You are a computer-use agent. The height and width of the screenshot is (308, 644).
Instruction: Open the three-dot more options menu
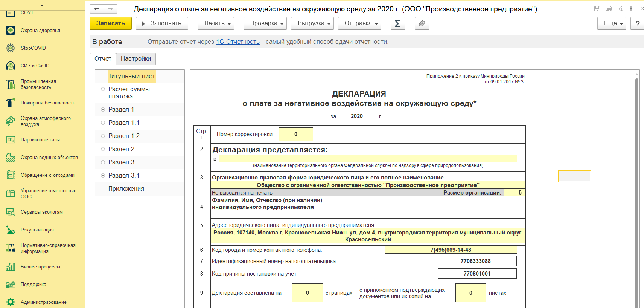click(x=631, y=9)
